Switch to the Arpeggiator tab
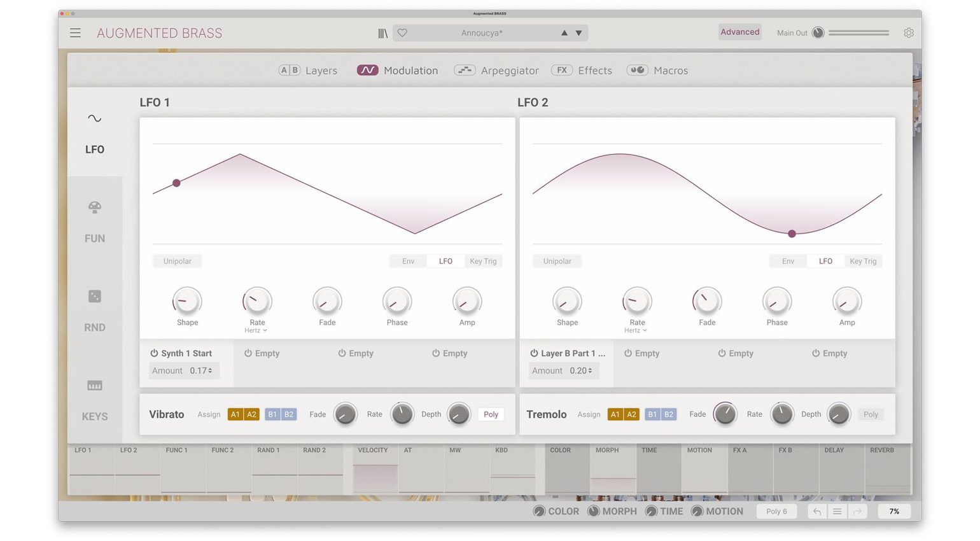The width and height of the screenshot is (980, 541). (496, 71)
